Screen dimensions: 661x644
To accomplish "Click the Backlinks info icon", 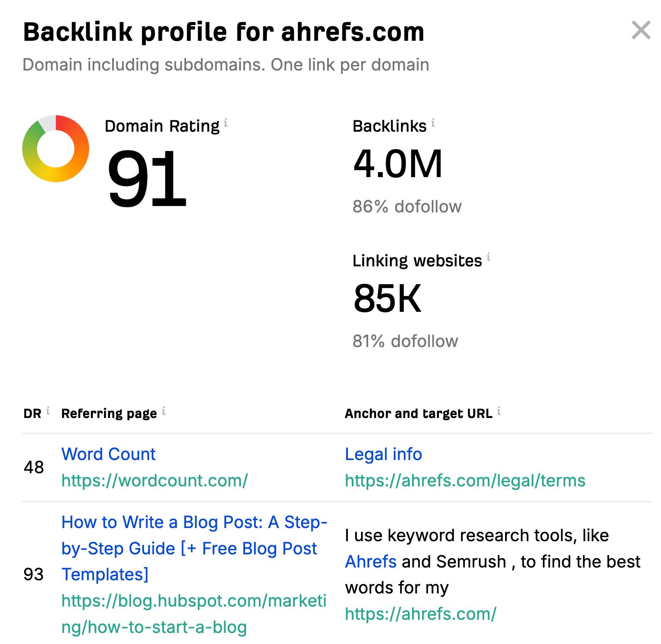I will 432,122.
